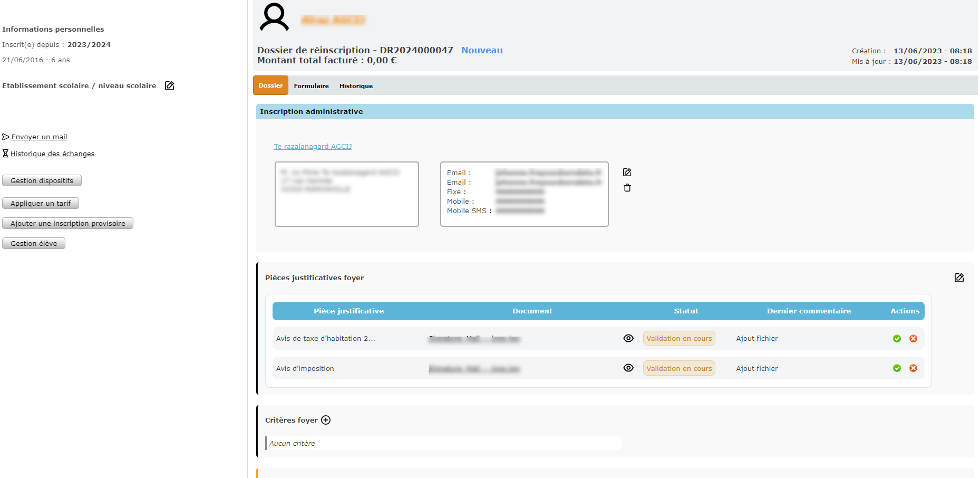This screenshot has width=980, height=478.
Task: Click the Dernier commentaire column header
Action: (x=809, y=311)
